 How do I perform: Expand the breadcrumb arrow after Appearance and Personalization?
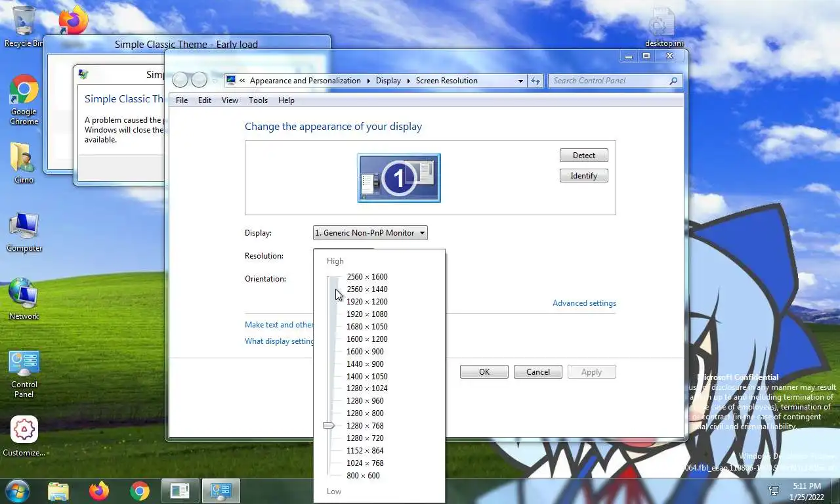368,81
